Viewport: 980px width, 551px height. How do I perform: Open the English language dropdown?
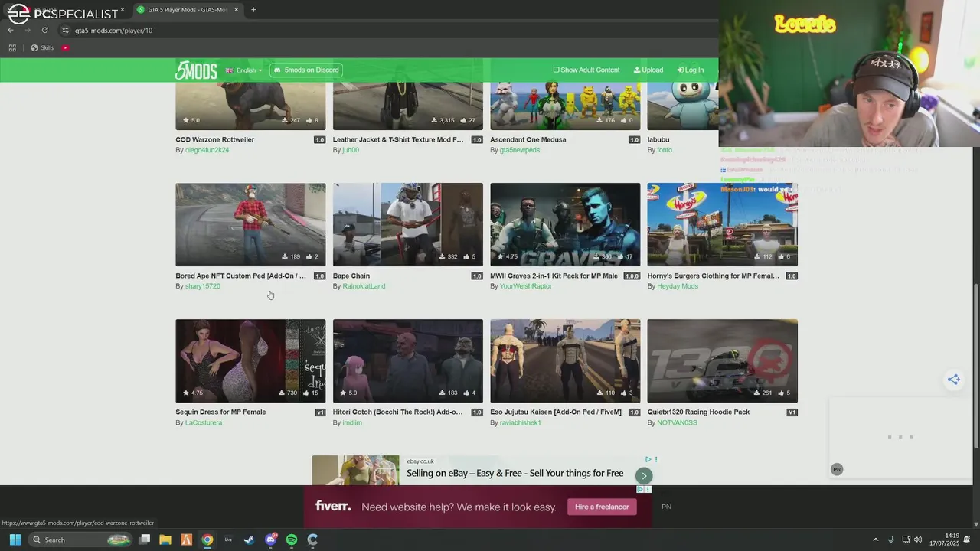point(243,70)
